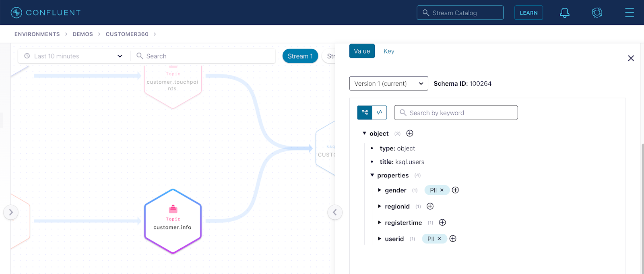Click the customer.info topic icon
Screen dimensions: 644x274
pyautogui.click(x=173, y=209)
